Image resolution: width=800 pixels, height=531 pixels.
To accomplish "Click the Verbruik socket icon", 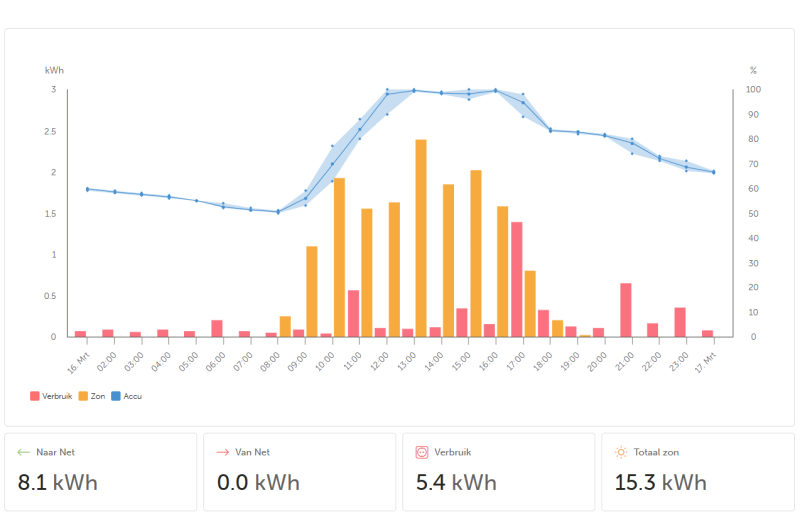I will tap(422, 452).
